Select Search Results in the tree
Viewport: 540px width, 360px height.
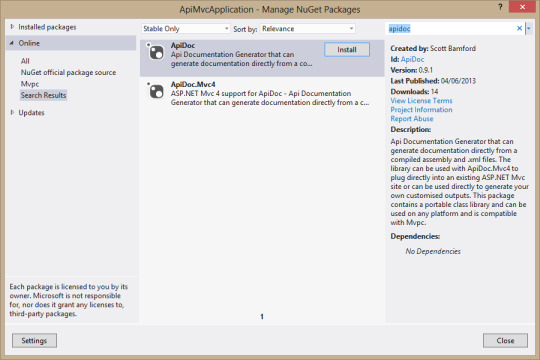43,95
